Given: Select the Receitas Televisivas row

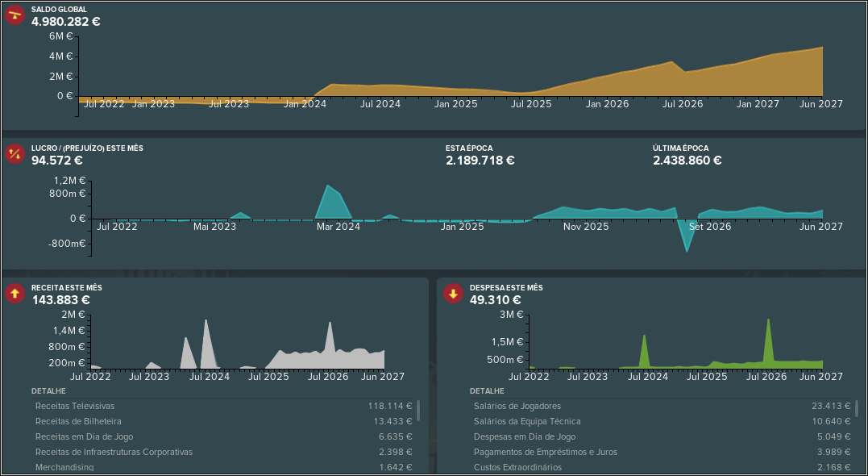Looking at the screenshot, I should [x=223, y=406].
